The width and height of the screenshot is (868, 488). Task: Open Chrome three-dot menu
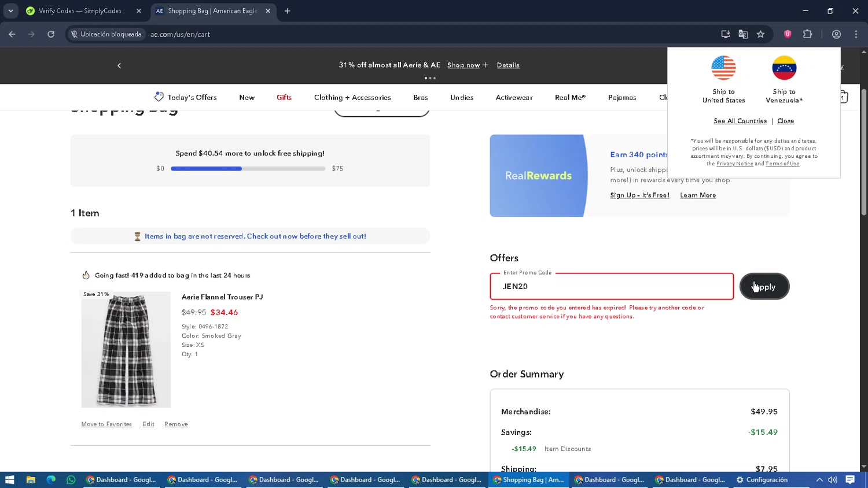pyautogui.click(x=856, y=34)
